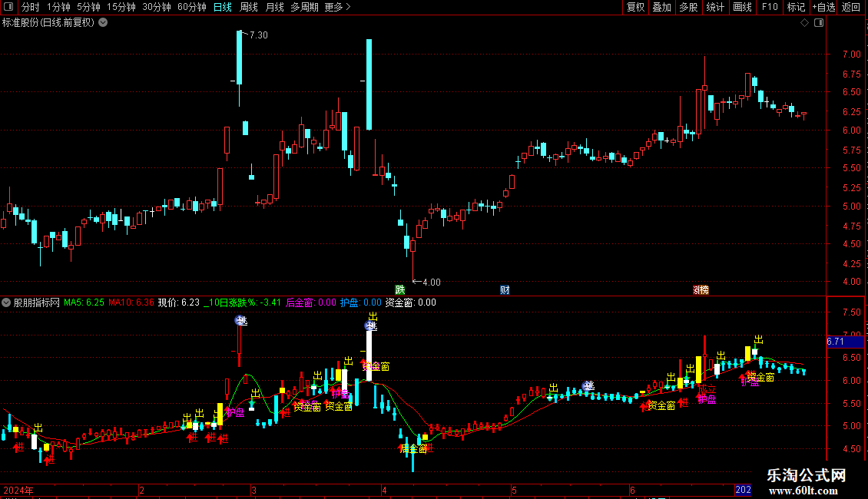Viewport: 868px width, 499px height.
Task: Click the 7.30 high price label
Action: pyautogui.click(x=259, y=35)
